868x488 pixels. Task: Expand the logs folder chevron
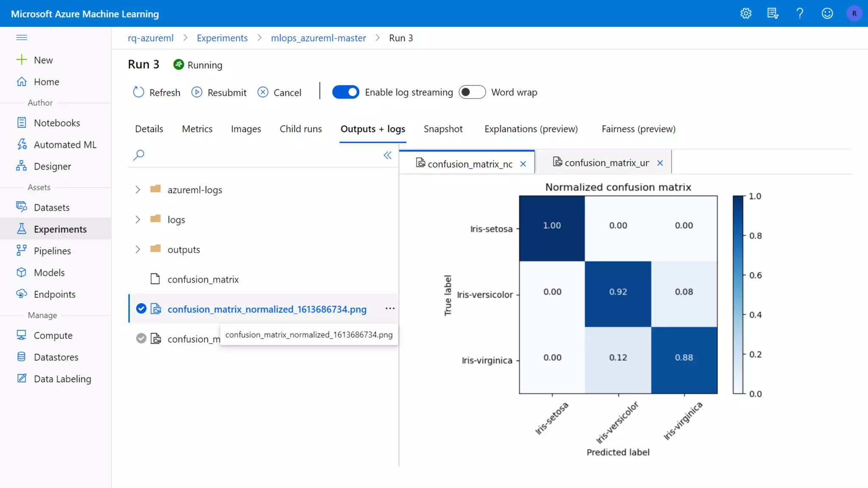(x=138, y=219)
